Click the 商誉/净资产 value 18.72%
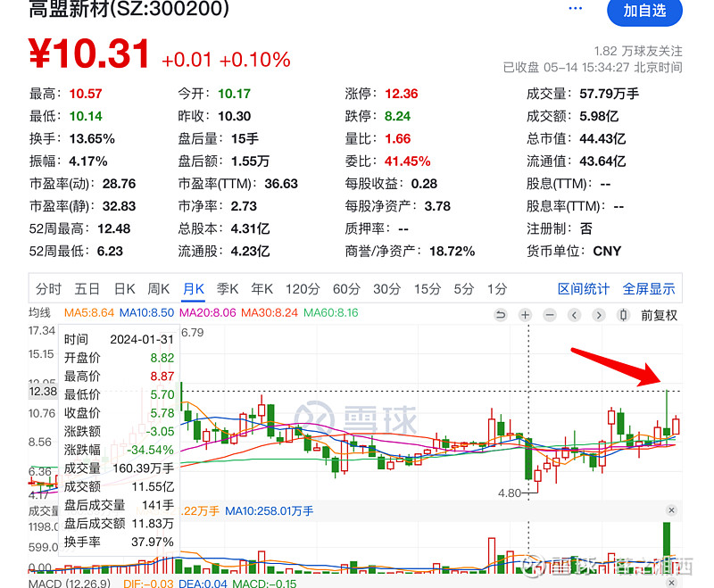 [452, 252]
